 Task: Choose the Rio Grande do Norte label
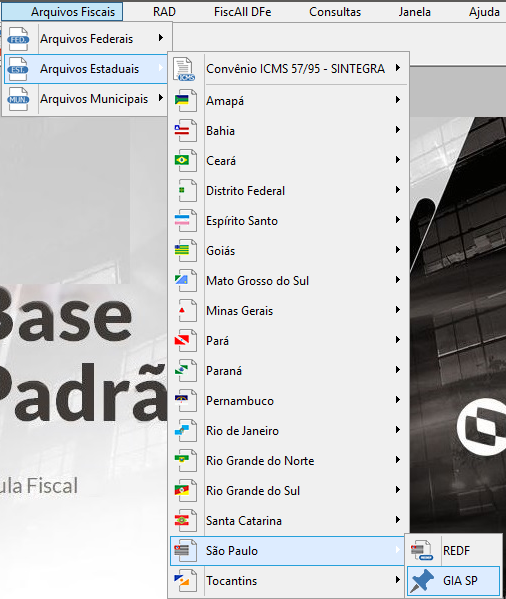click(x=260, y=461)
